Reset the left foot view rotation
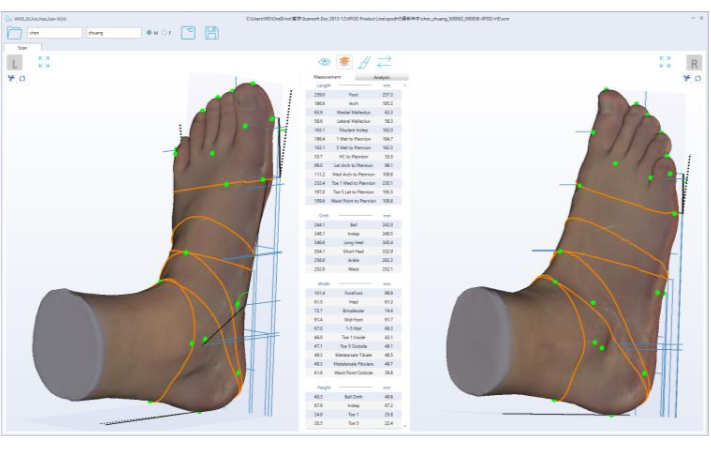711x453 pixels. pyautogui.click(x=23, y=78)
